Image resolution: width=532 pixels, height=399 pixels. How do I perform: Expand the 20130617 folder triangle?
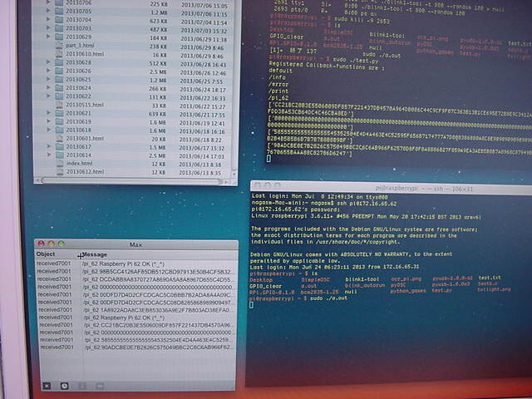pyautogui.click(x=49, y=146)
